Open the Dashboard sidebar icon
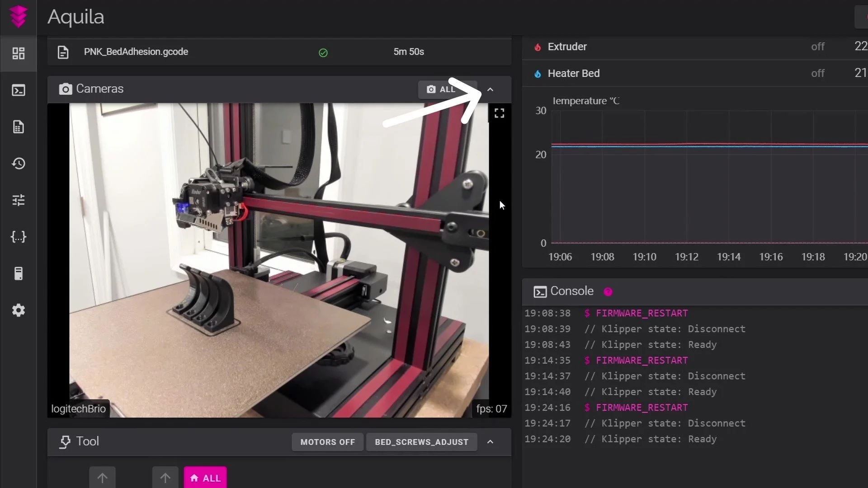868x488 pixels. [x=18, y=54]
